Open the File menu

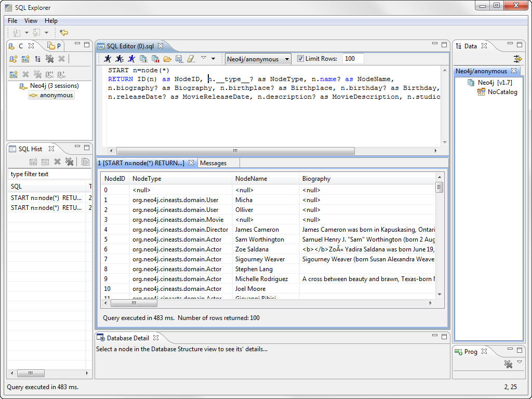point(12,21)
